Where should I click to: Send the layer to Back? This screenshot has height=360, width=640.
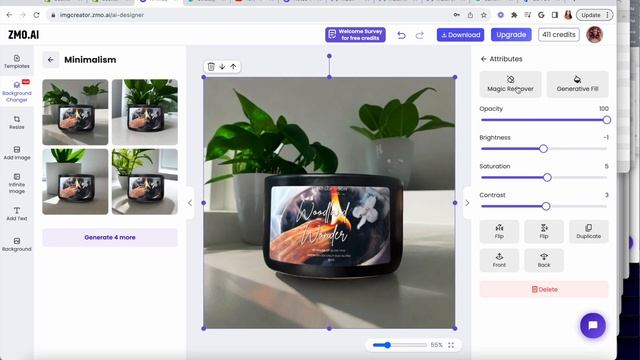(x=544, y=260)
